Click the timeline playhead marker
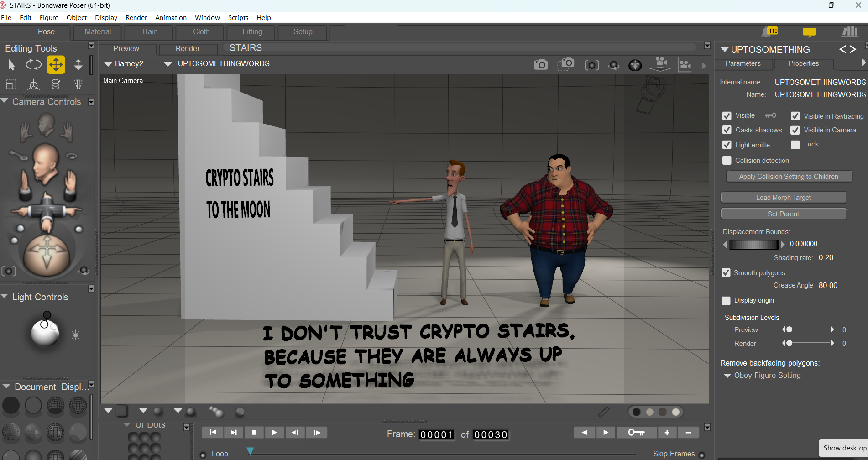The image size is (868, 460). (x=250, y=451)
